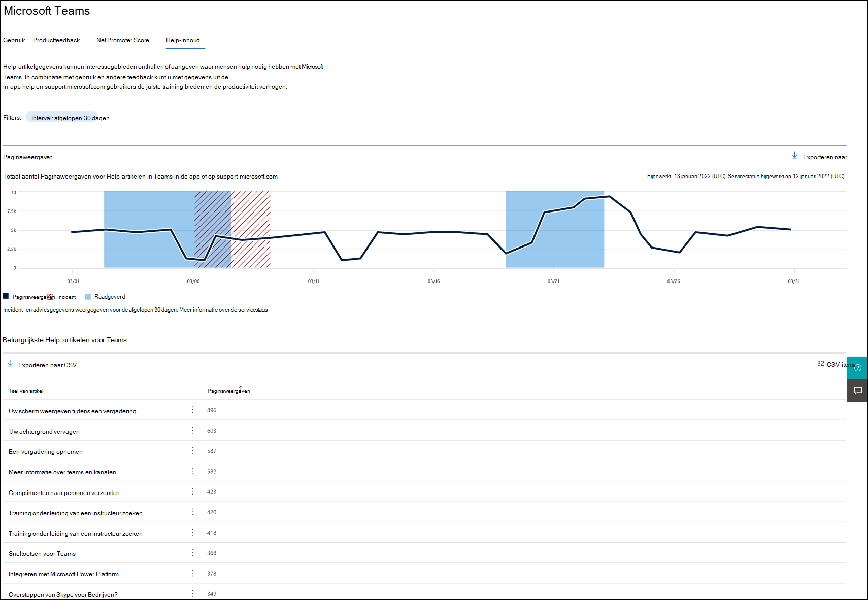Click the 603 page views value
This screenshot has height=600, width=868.
[212, 431]
